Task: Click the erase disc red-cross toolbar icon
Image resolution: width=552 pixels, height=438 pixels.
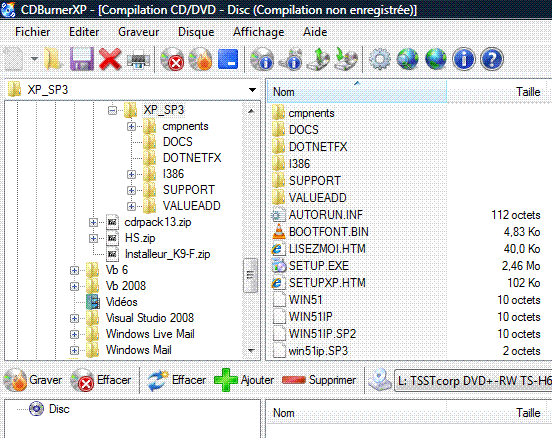Action: tap(172, 59)
